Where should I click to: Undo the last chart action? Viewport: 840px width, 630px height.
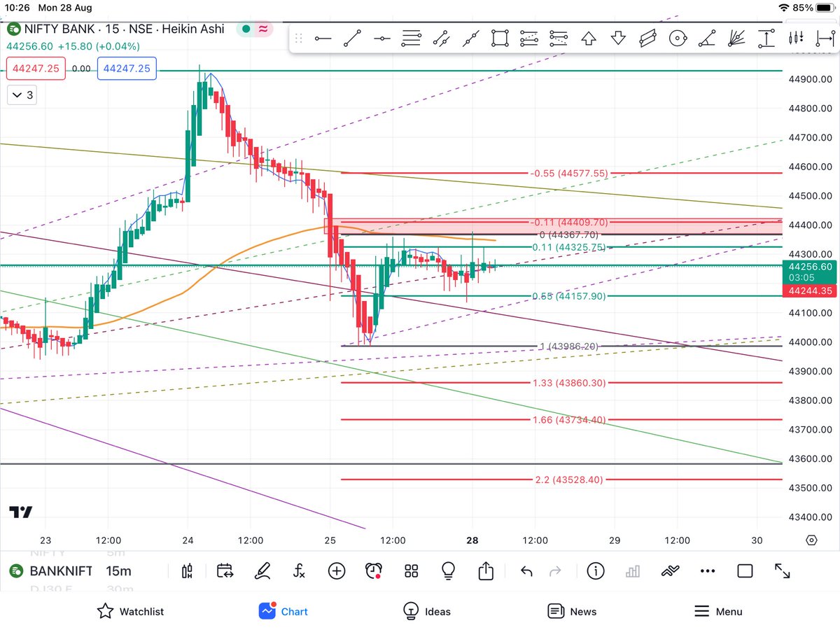(x=526, y=572)
